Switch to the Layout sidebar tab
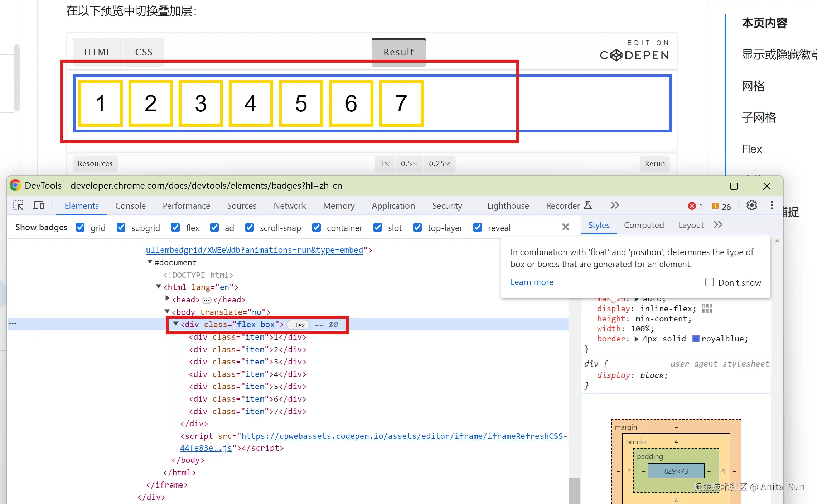Viewport: 817px width, 504px height. click(x=691, y=225)
